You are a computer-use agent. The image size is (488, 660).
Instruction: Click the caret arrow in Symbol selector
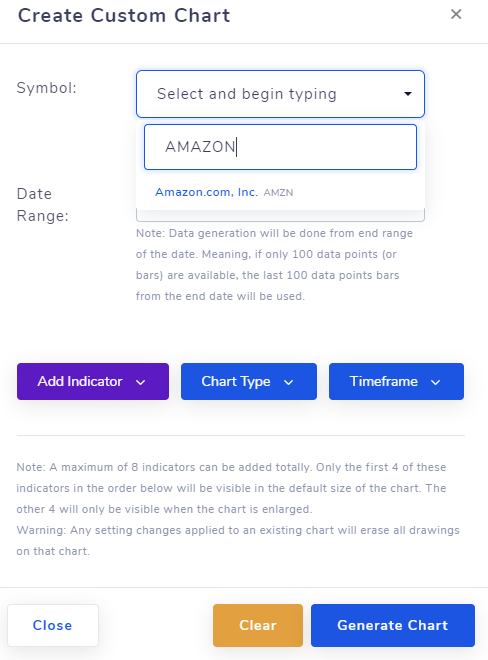click(x=408, y=94)
